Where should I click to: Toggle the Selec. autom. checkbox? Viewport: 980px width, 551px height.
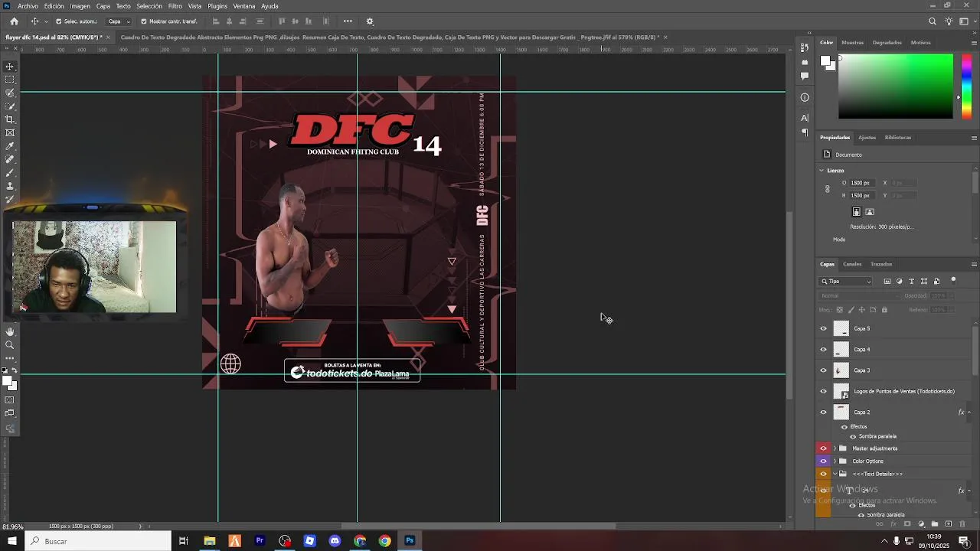59,21
